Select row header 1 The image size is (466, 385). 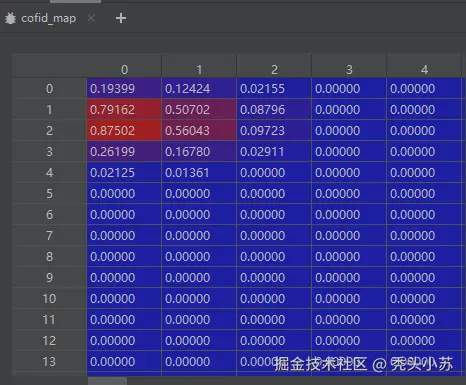click(x=49, y=110)
